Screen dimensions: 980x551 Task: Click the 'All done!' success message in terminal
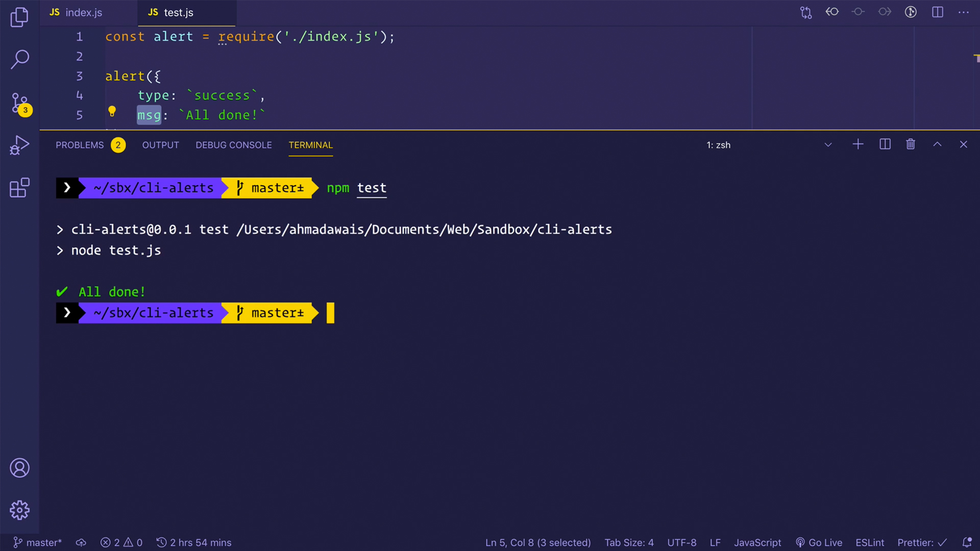[112, 292]
